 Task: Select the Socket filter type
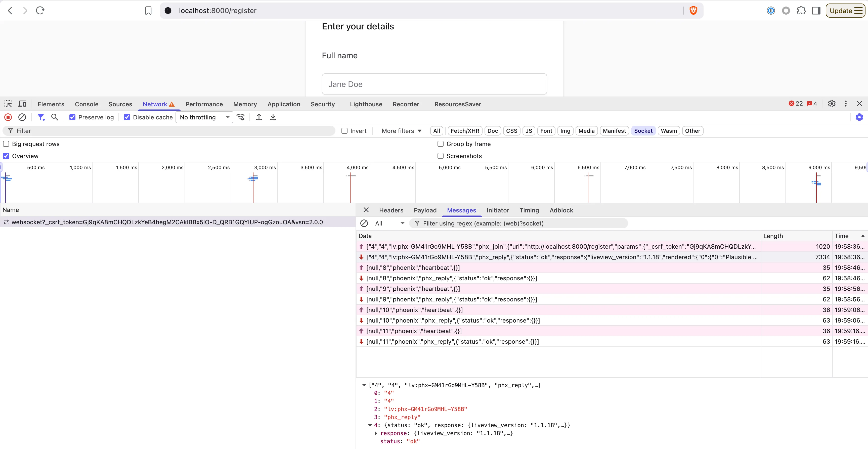643,131
